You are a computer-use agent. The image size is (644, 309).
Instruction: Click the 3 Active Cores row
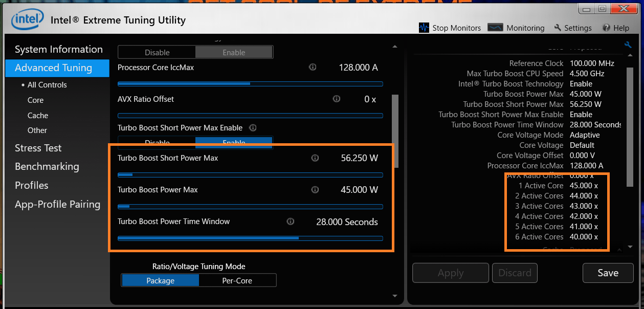557,206
